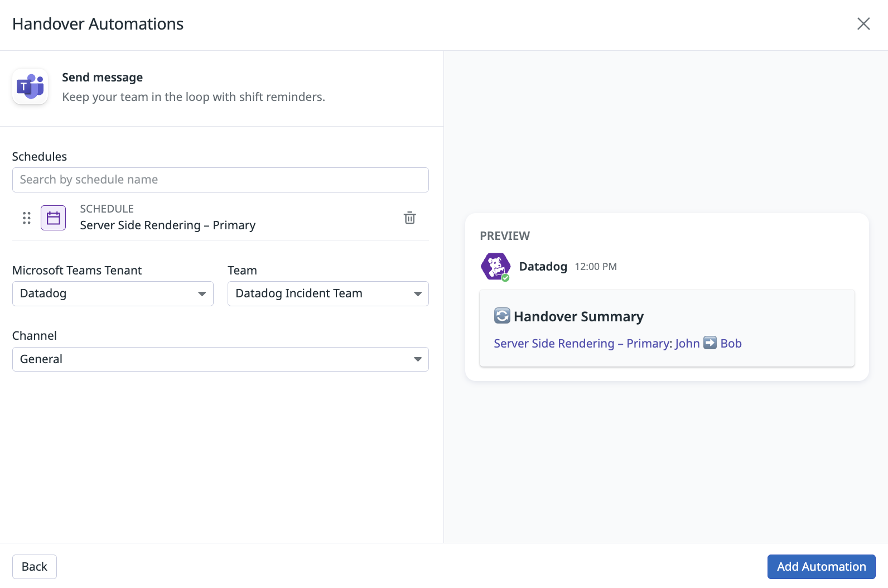The width and height of the screenshot is (888, 588).
Task: Focus the schedule name search field
Action: pos(220,180)
